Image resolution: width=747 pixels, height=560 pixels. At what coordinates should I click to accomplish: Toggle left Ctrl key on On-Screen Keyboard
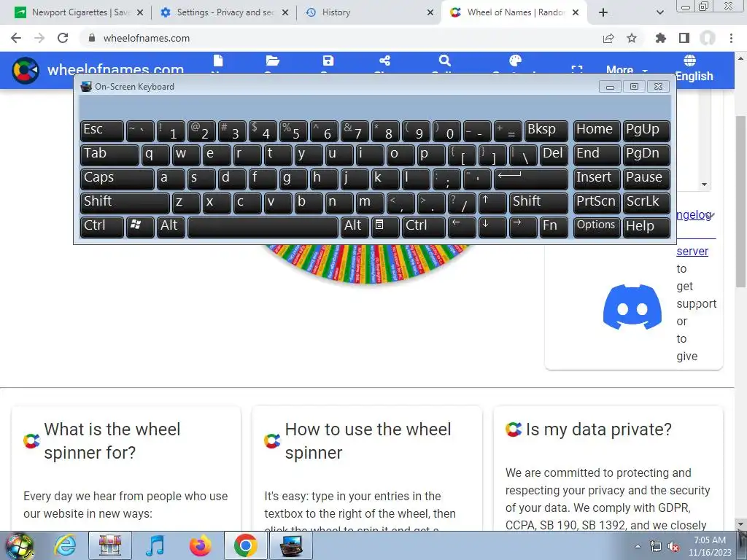102,227
